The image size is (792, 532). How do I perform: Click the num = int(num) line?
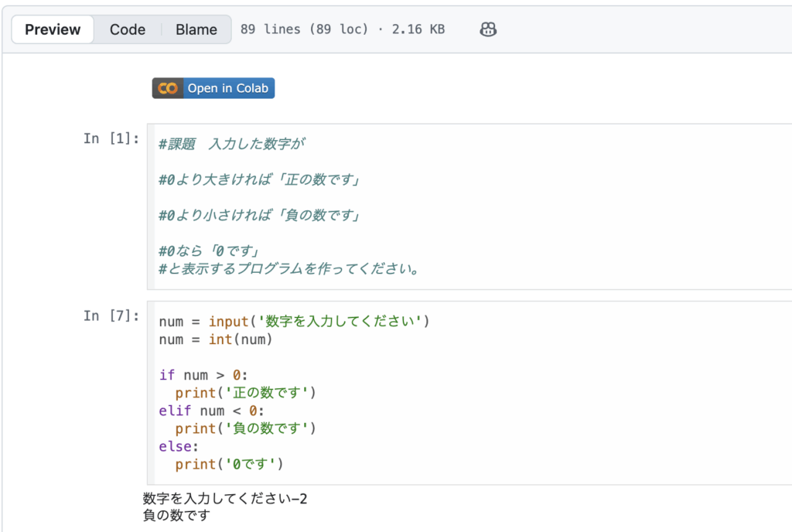(216, 339)
